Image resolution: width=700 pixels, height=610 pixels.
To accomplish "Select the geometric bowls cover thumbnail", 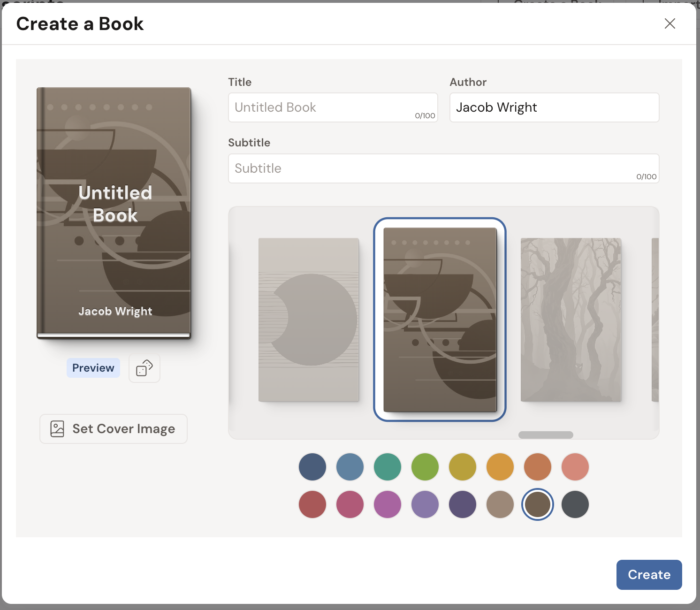I will 440,320.
